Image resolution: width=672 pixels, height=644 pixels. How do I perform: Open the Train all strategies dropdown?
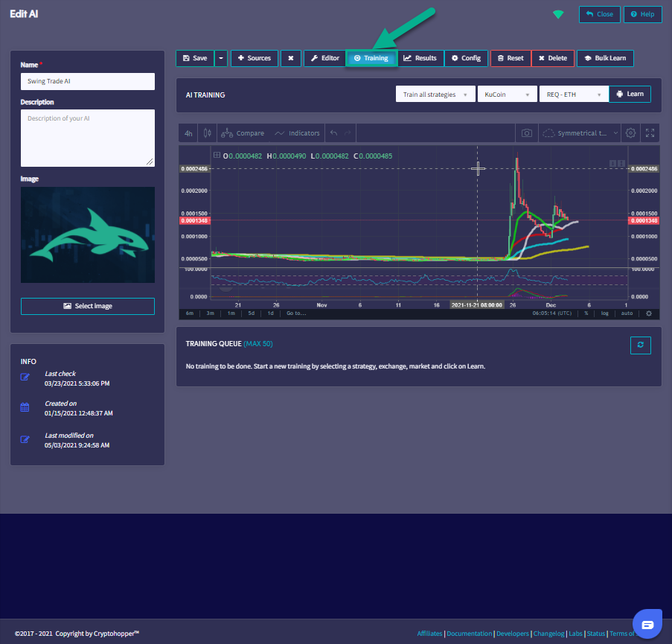click(435, 95)
